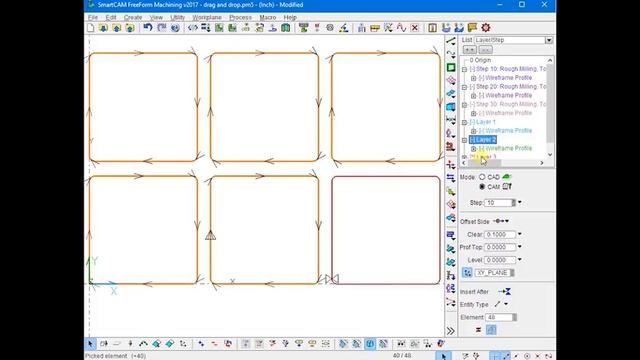Select the arrow pick tool in bottom-left toolbar

91,344
